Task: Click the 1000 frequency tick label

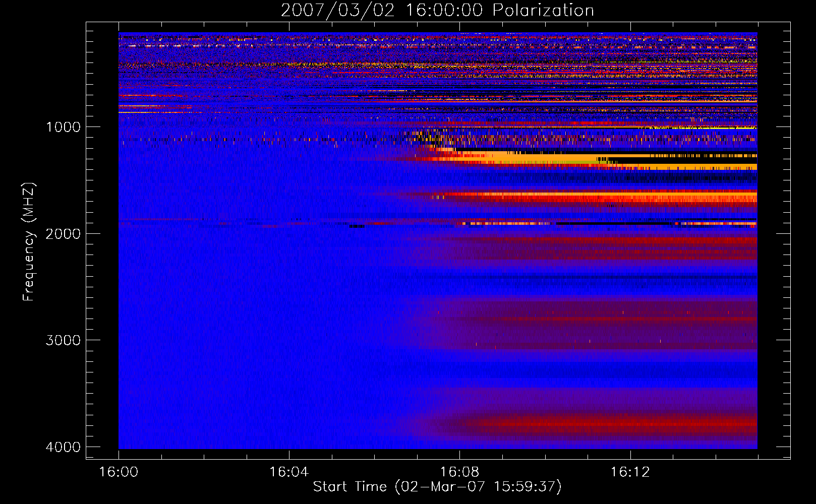Action: (x=63, y=127)
